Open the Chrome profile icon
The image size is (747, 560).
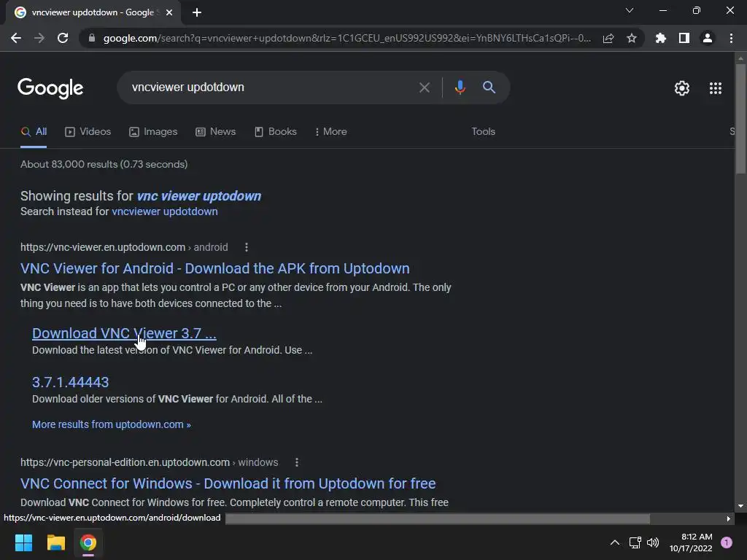pos(708,38)
